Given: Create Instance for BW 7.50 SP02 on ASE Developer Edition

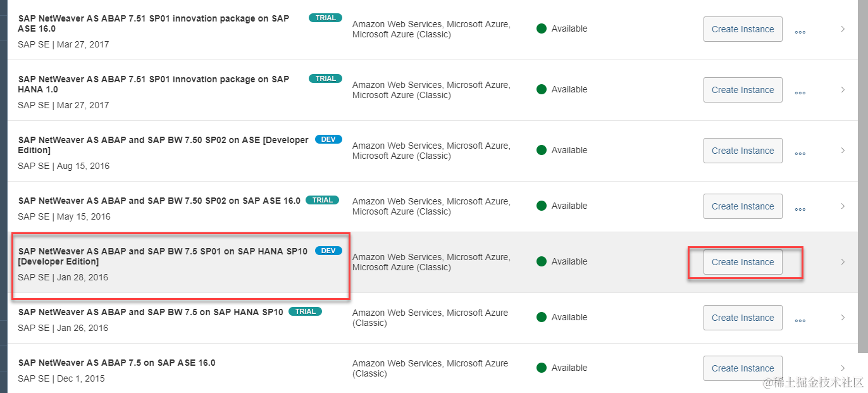Looking at the screenshot, I should point(743,151).
